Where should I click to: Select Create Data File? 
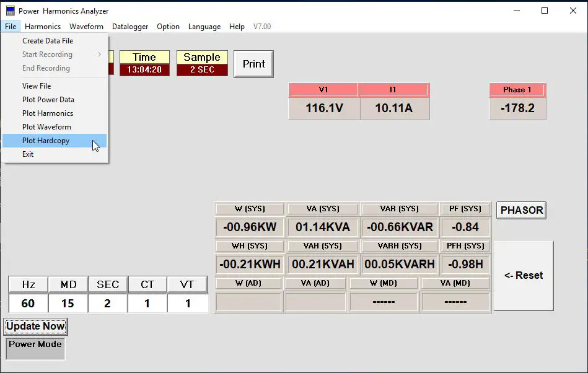tap(46, 40)
